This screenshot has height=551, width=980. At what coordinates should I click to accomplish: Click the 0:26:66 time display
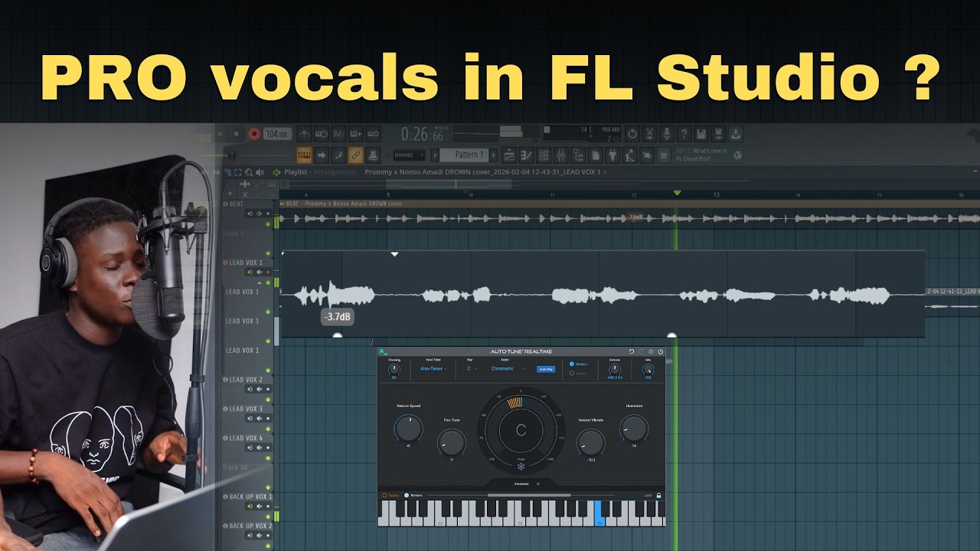[x=423, y=134]
